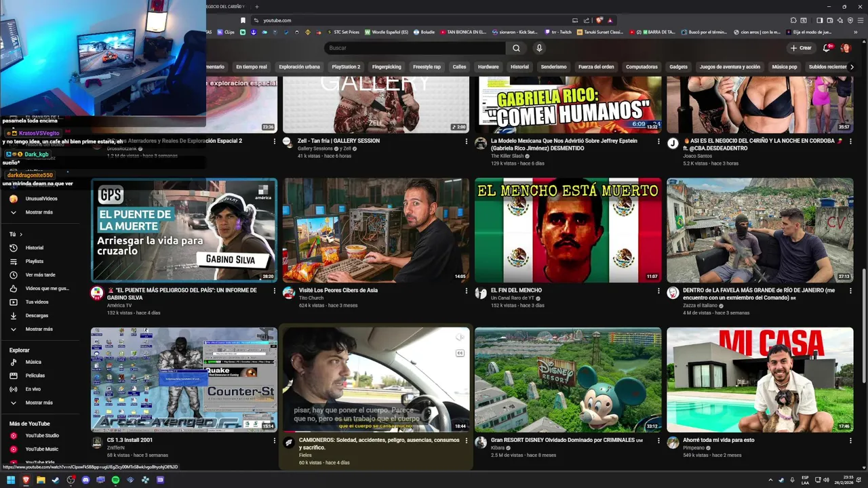
Task: Select the Fuerza del orden chip
Action: click(596, 67)
